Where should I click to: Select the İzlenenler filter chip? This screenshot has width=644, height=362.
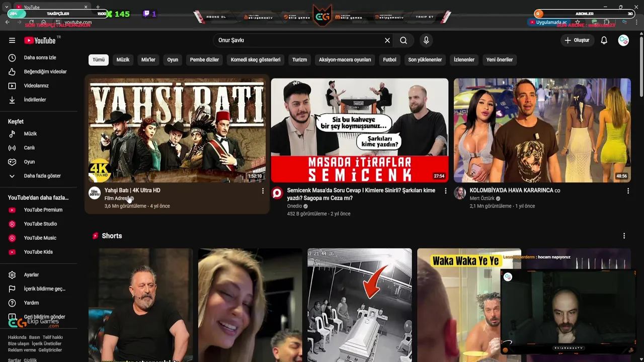464,60
